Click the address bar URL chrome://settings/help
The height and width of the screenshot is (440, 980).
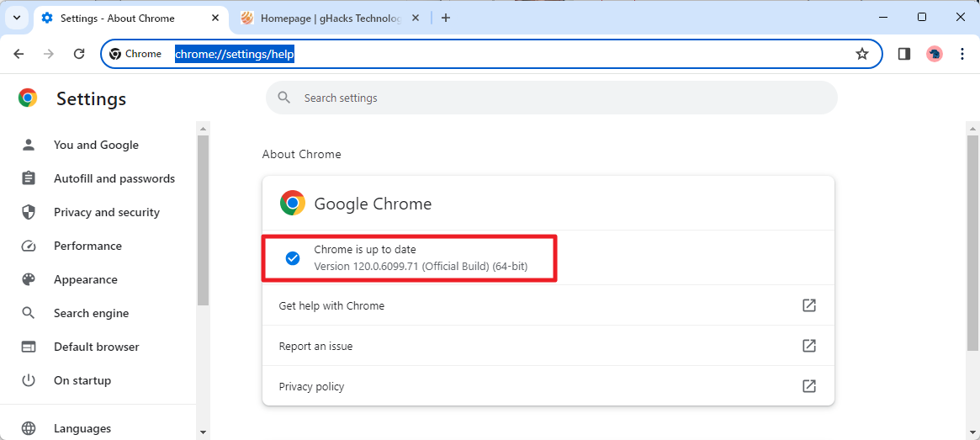(x=235, y=55)
